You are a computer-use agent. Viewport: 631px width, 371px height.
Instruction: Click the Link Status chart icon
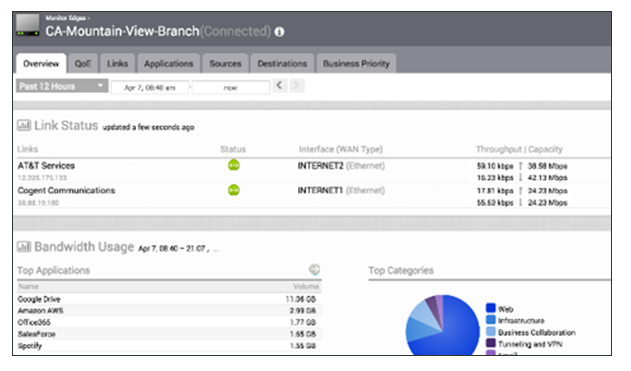point(24,125)
